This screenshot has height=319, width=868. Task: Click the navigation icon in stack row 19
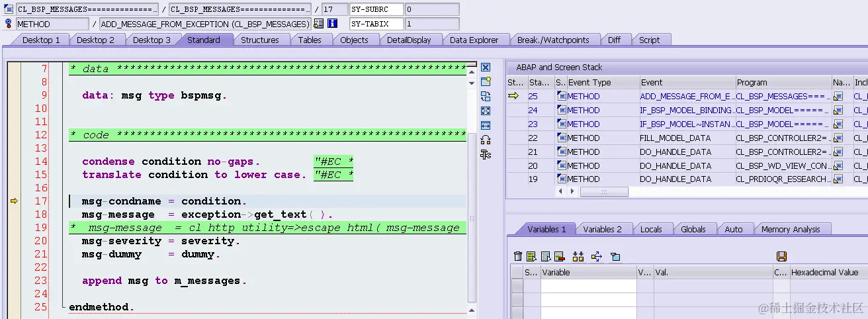(x=839, y=179)
